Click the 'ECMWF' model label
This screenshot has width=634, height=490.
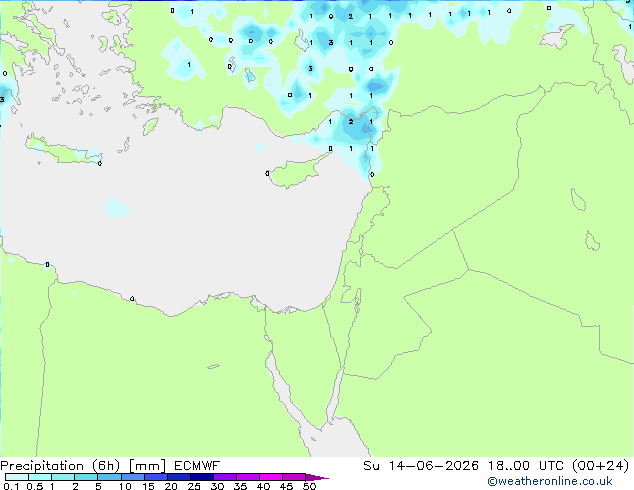click(x=197, y=466)
